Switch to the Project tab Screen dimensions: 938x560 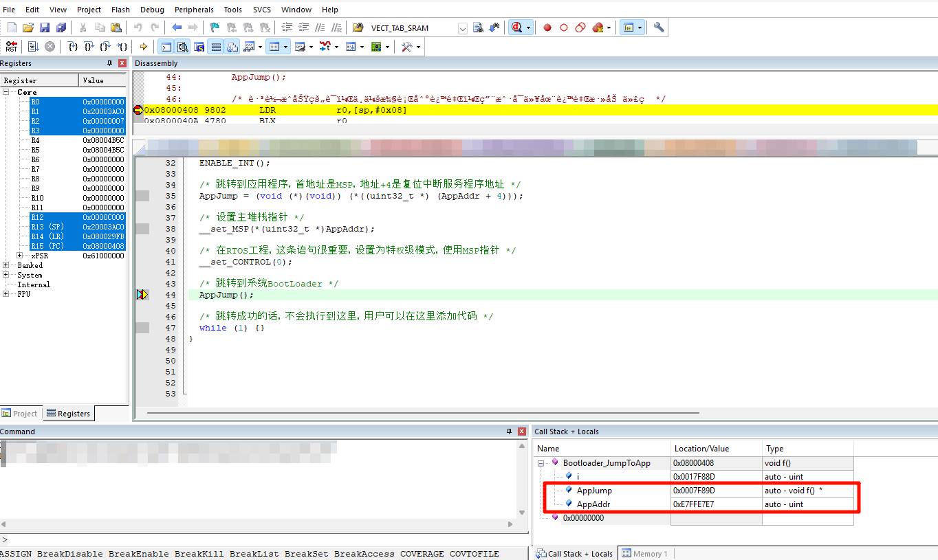tap(20, 414)
